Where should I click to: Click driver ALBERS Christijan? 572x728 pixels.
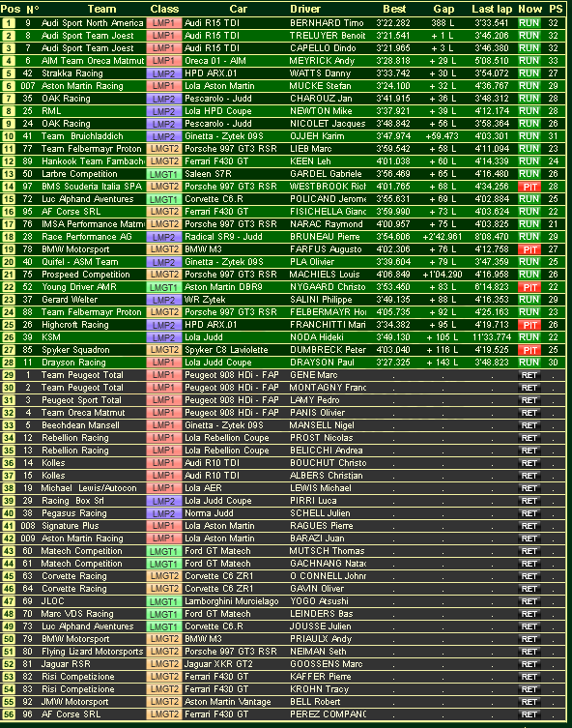327,475
